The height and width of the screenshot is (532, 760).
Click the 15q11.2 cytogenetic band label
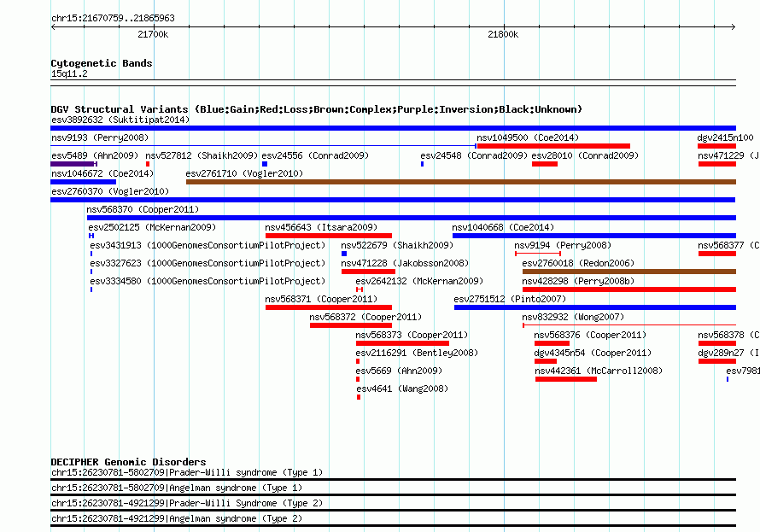69,73
